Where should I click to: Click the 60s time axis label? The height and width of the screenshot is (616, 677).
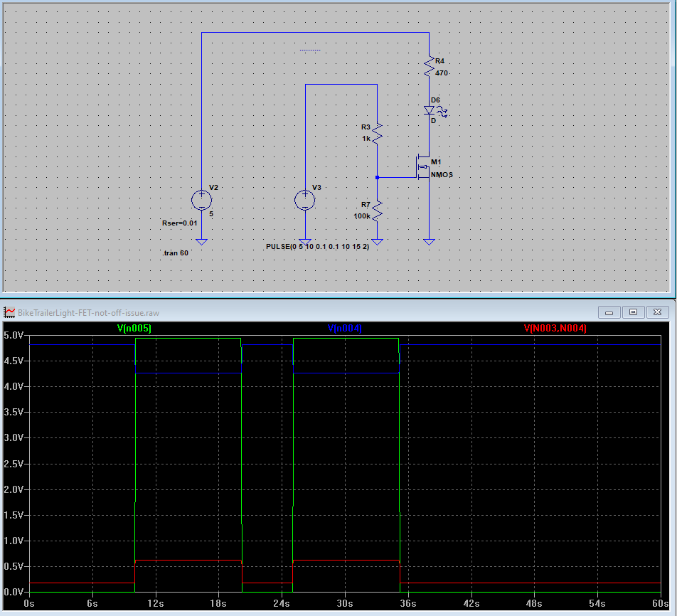click(661, 603)
